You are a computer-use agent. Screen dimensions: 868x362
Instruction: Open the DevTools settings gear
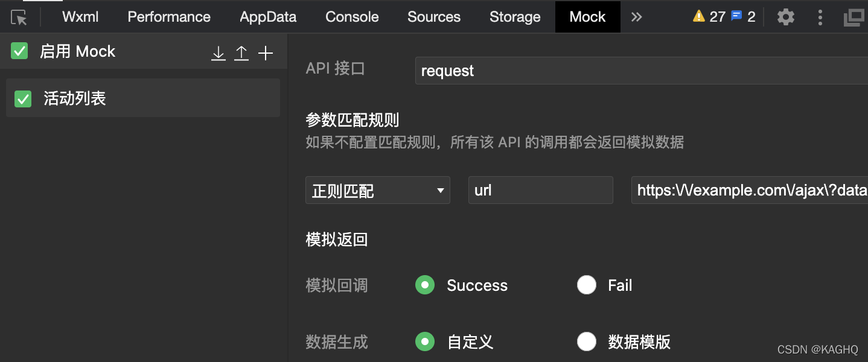point(785,17)
